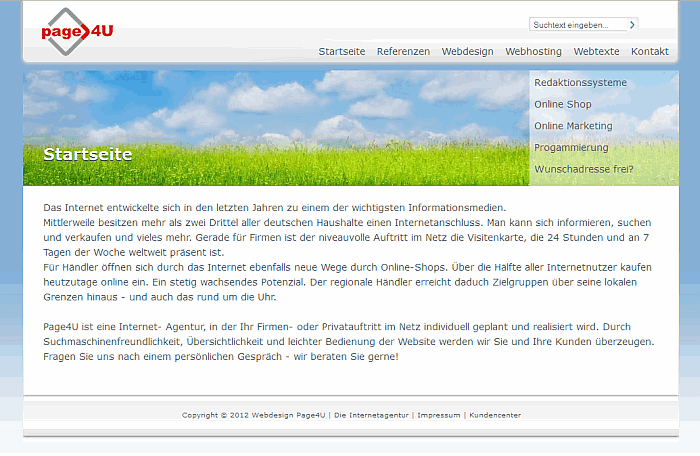
Task: Follow the Die Internetagentur footer link
Action: click(x=371, y=415)
